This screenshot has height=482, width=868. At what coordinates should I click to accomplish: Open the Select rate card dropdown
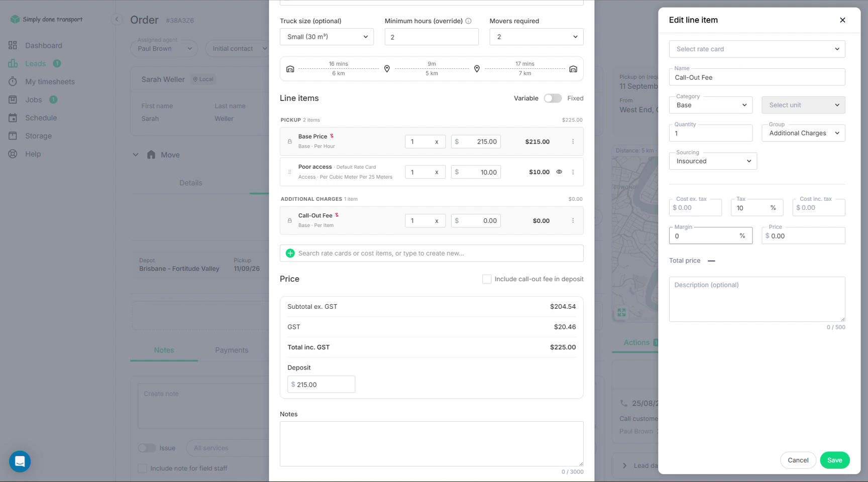(x=757, y=49)
